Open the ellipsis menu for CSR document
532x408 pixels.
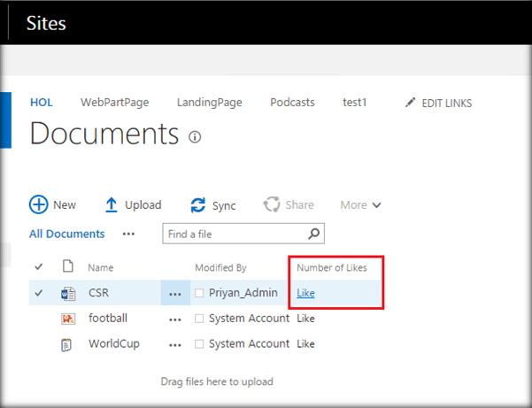[x=175, y=294]
